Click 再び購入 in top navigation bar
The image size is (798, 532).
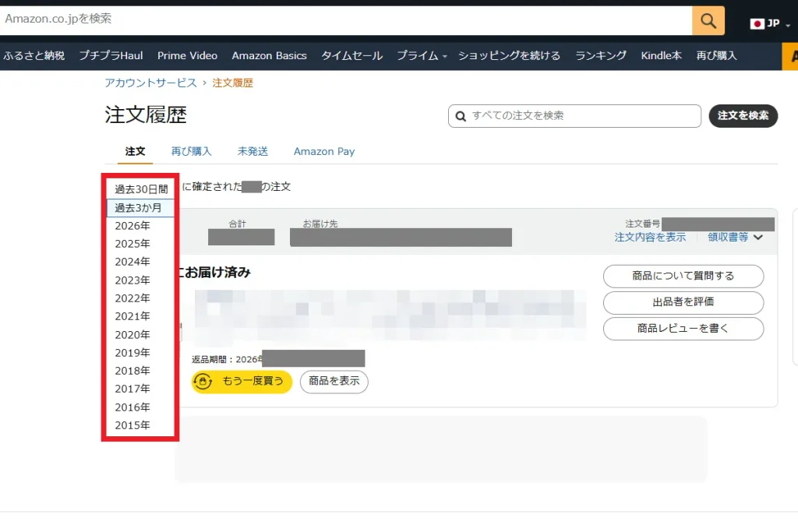point(717,55)
